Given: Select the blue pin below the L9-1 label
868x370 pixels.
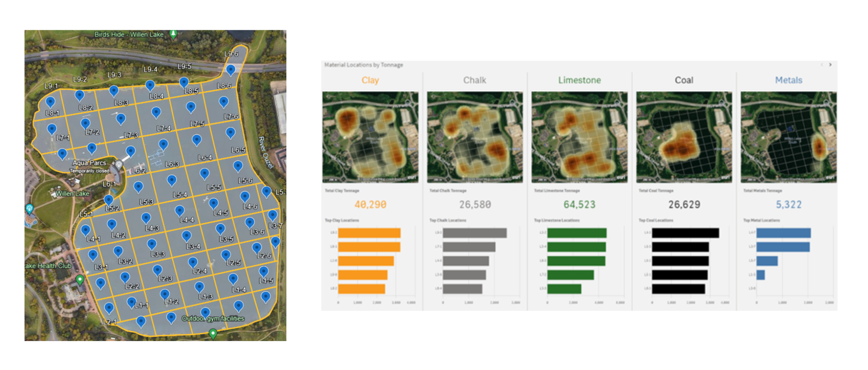Looking at the screenshot, I should coord(50,102).
